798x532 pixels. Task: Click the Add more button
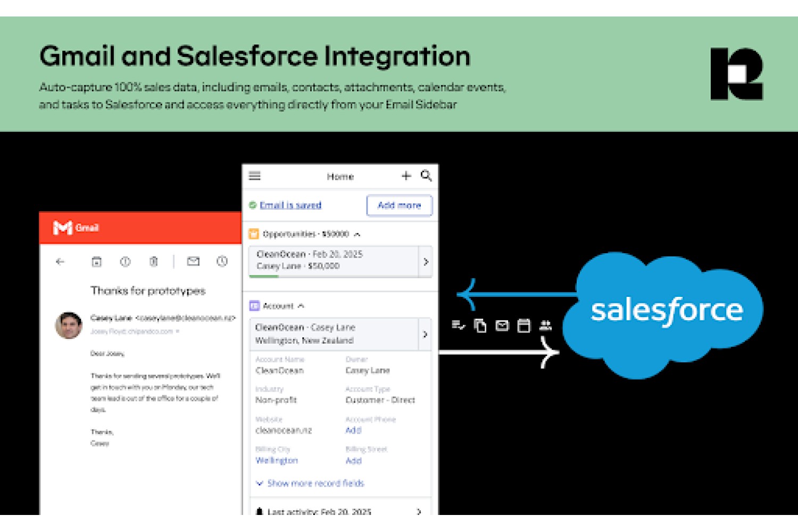click(x=399, y=205)
